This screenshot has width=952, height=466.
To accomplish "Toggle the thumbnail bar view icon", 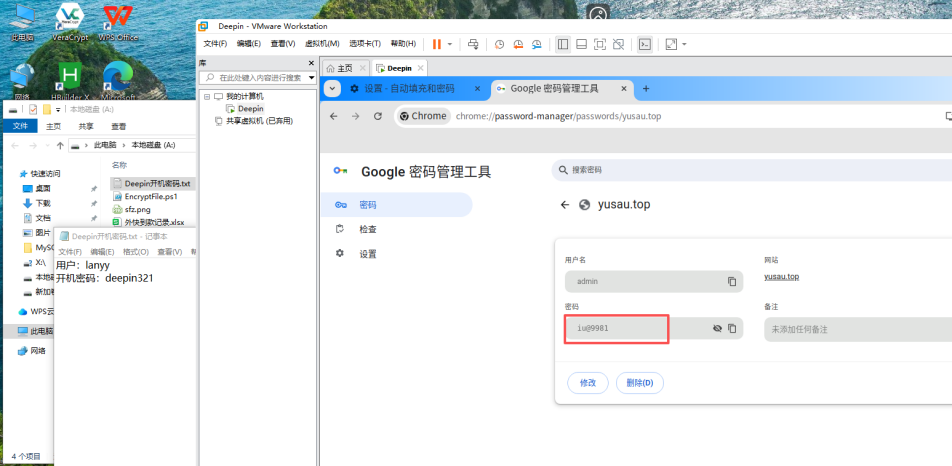I will pyautogui.click(x=581, y=44).
